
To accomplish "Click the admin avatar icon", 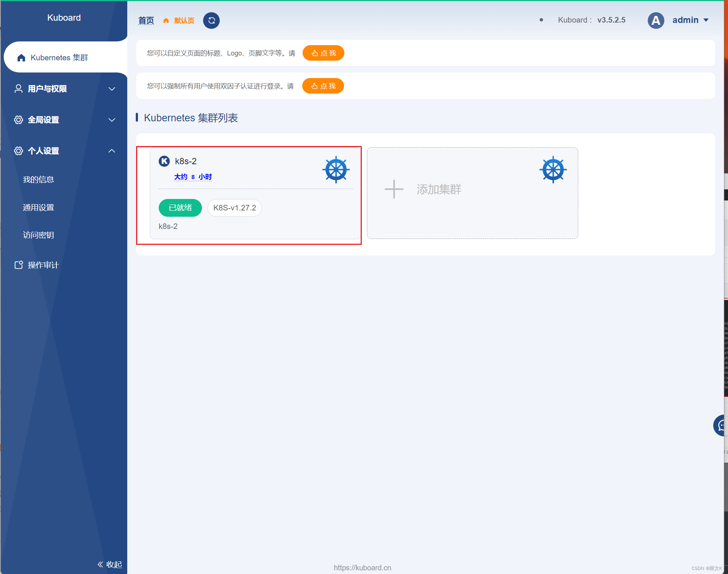I will pyautogui.click(x=656, y=20).
